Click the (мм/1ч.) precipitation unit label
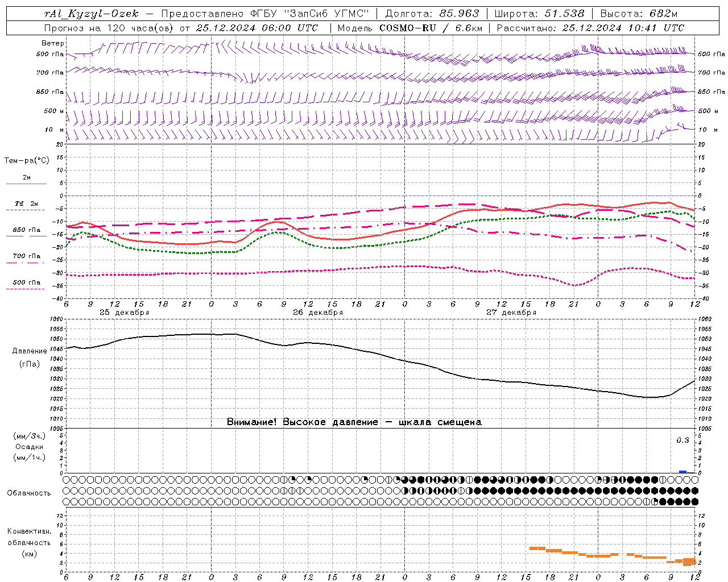The height and width of the screenshot is (582, 728). [30, 458]
